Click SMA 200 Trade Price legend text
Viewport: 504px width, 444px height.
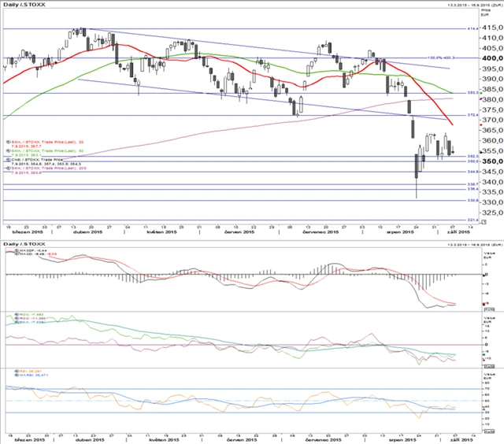[49, 168]
